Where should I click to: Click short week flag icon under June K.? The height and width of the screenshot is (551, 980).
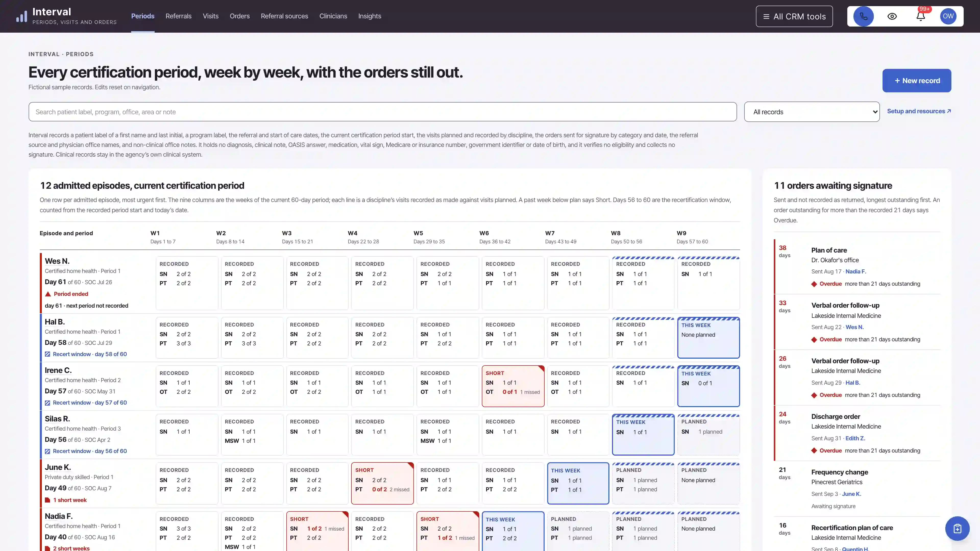pyautogui.click(x=47, y=500)
